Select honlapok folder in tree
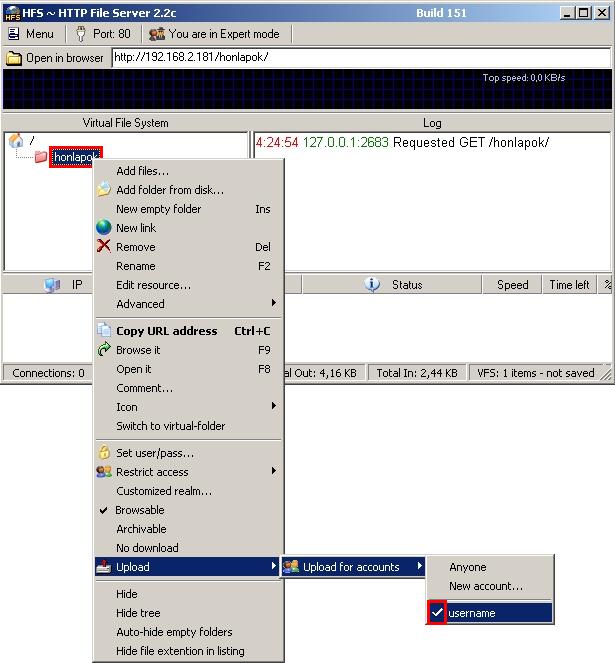The image size is (615, 663). coord(76,157)
